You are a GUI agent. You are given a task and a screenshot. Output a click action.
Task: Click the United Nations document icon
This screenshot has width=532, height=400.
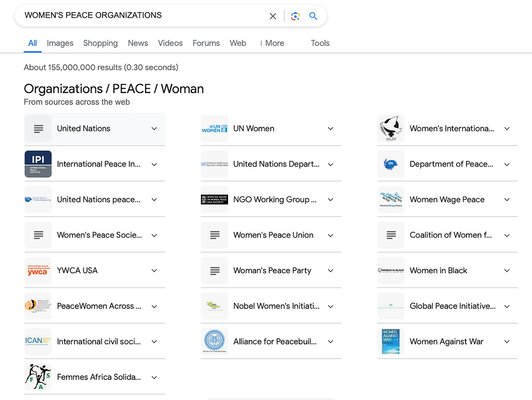(x=38, y=129)
